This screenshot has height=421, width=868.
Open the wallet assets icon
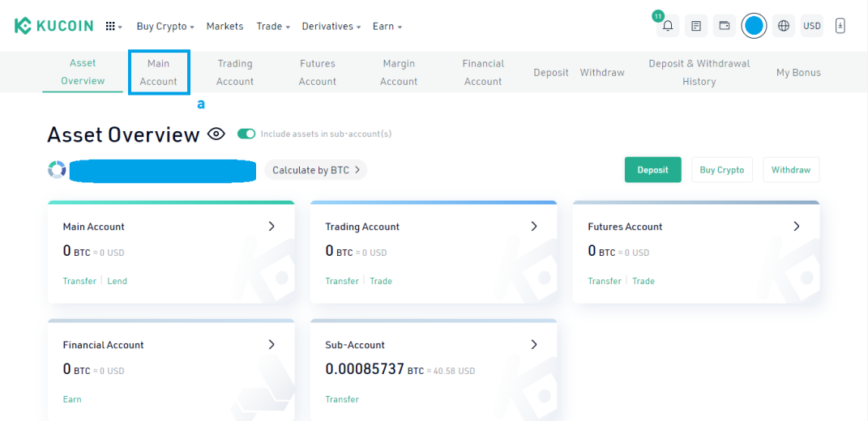[x=724, y=26]
